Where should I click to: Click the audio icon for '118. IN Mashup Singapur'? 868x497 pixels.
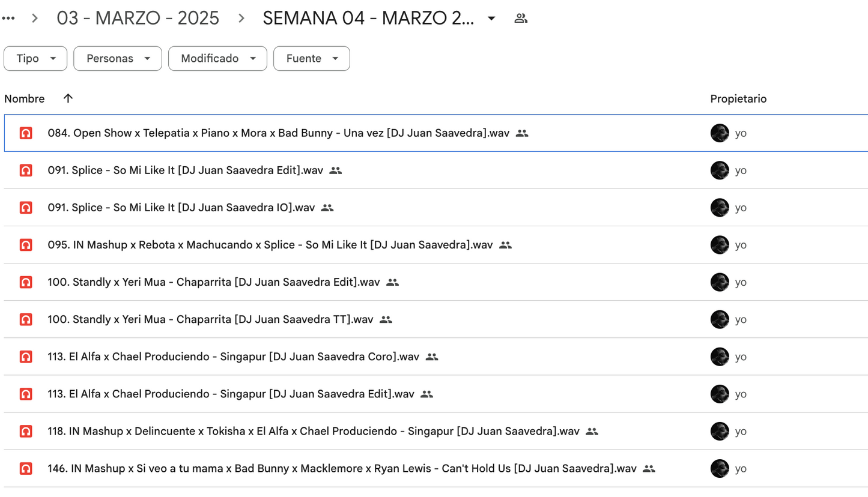(26, 431)
